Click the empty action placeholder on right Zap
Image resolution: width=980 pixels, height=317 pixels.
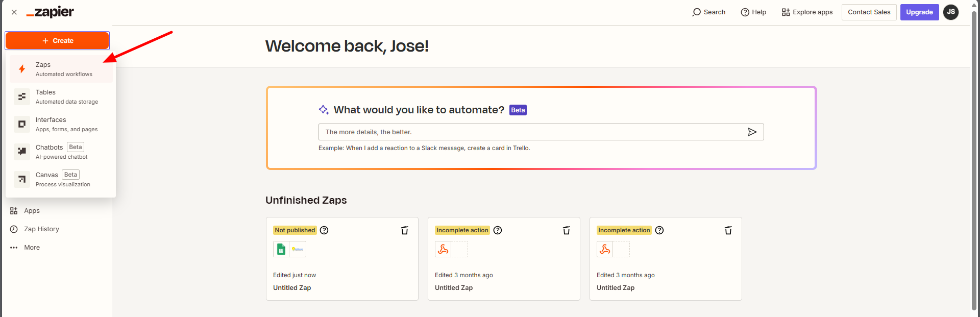point(622,249)
